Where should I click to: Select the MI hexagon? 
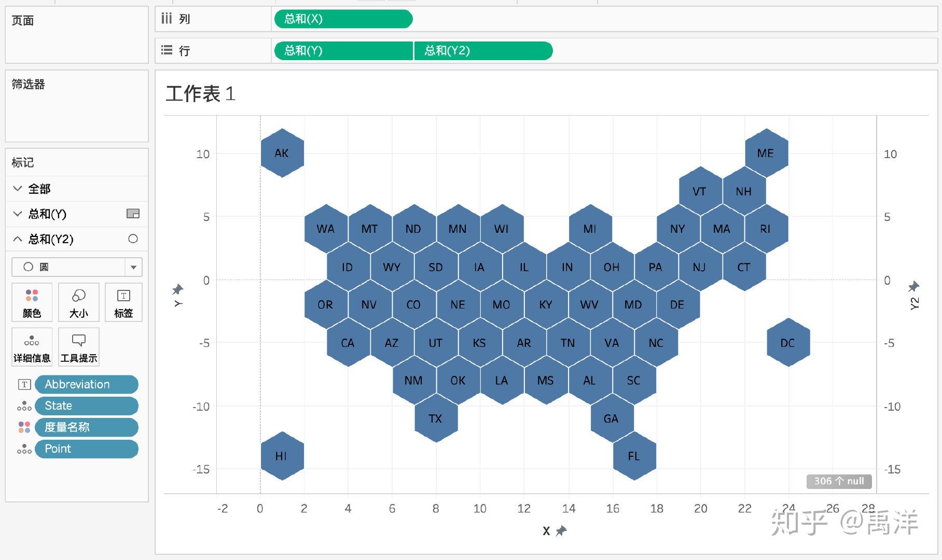click(590, 229)
